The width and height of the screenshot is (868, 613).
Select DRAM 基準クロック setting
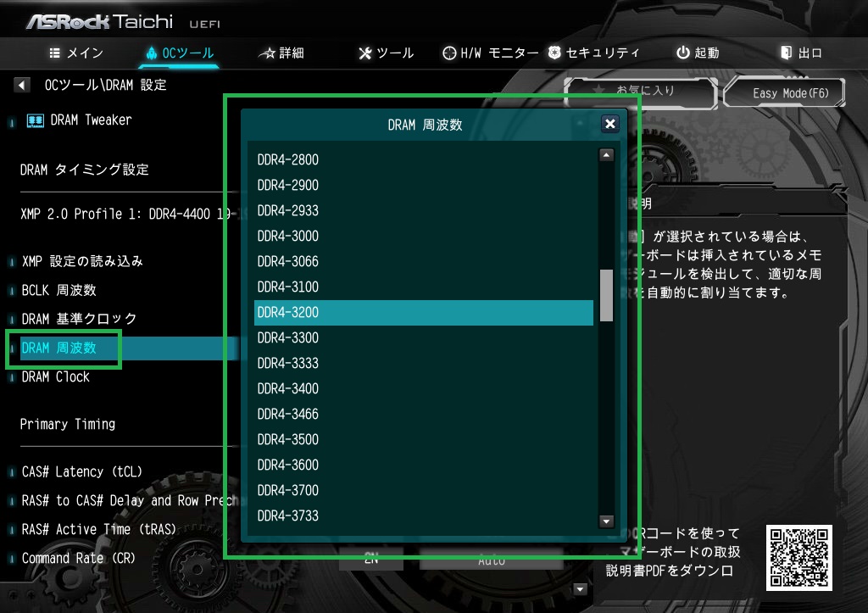(79, 319)
